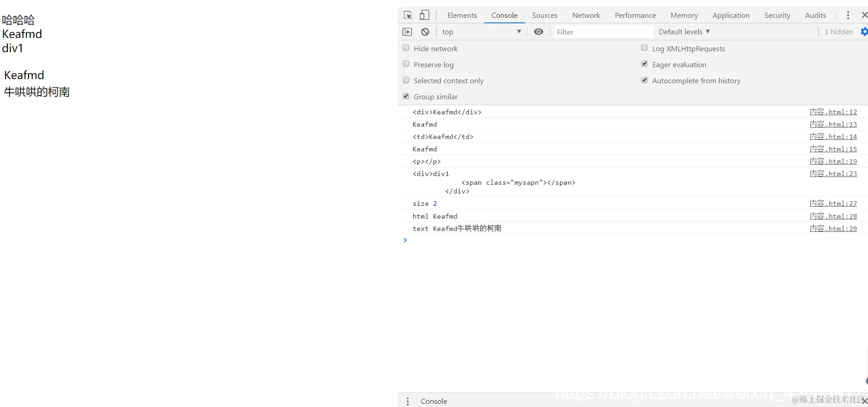Viewport: 868px width, 407px height.
Task: Open the Performance tab
Action: click(635, 15)
